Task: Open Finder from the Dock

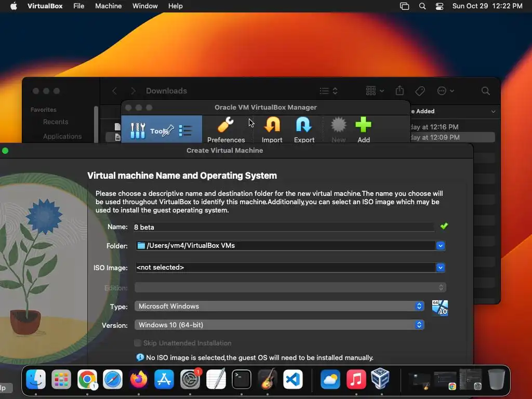Action: click(36, 379)
